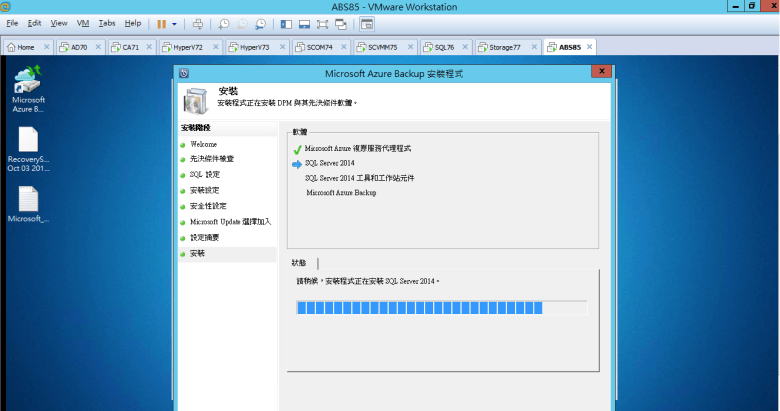The height and width of the screenshot is (411, 780).
Task: Open the VM menu
Action: pos(83,23)
